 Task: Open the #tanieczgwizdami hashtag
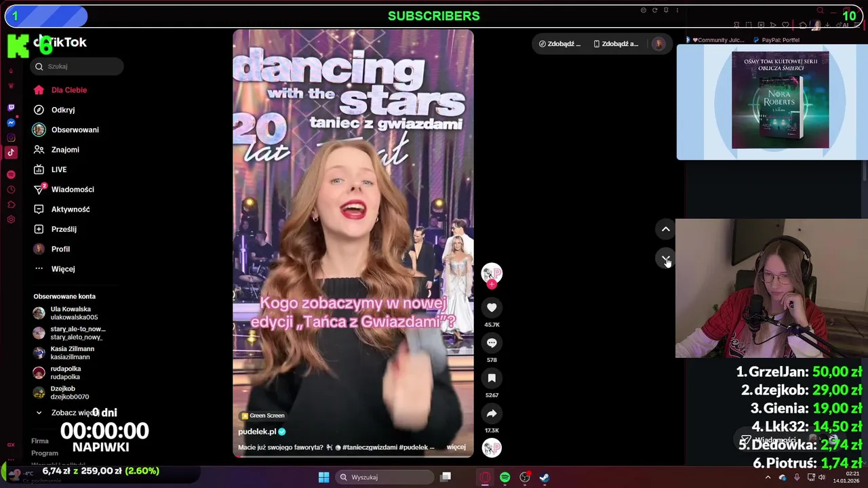[x=370, y=447]
